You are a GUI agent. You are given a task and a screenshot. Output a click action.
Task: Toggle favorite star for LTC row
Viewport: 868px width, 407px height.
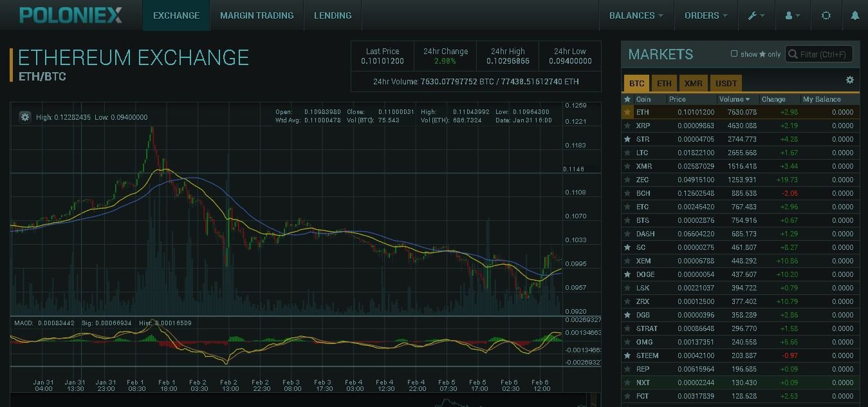pos(627,153)
